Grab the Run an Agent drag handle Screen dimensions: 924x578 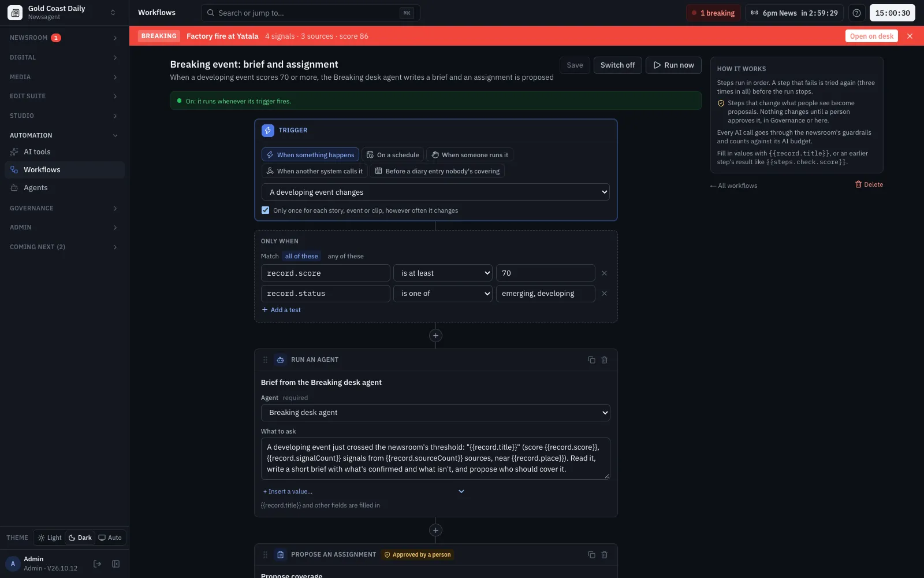(x=266, y=360)
